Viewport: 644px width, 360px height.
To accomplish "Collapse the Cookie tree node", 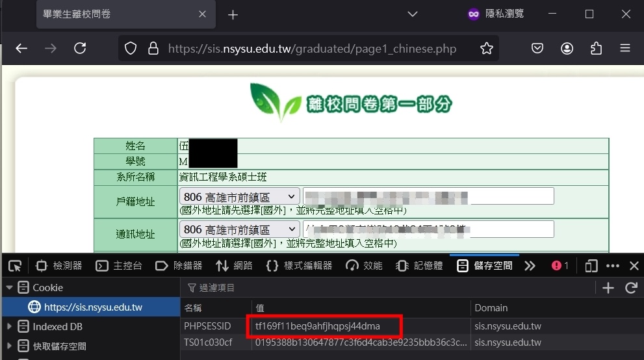I will click(x=9, y=288).
